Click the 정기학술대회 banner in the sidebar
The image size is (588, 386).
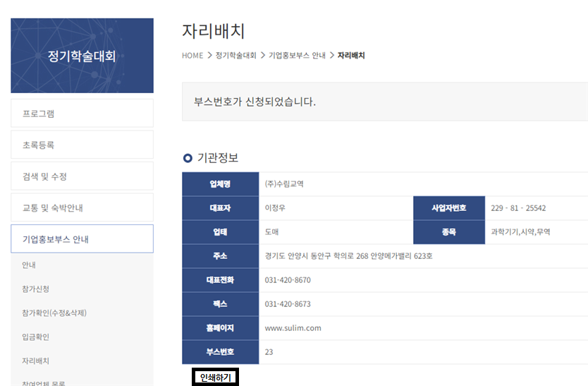82,56
